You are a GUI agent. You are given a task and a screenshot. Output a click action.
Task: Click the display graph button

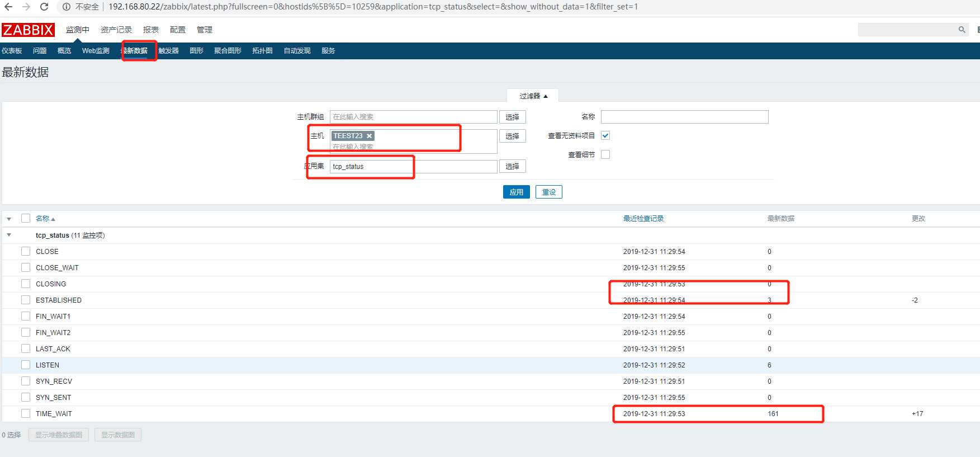pos(118,435)
